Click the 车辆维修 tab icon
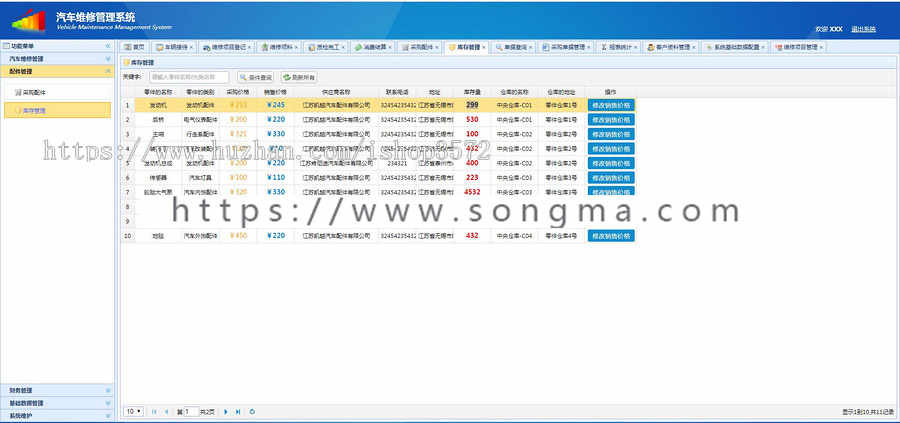The height and width of the screenshot is (423, 900). 160,47
